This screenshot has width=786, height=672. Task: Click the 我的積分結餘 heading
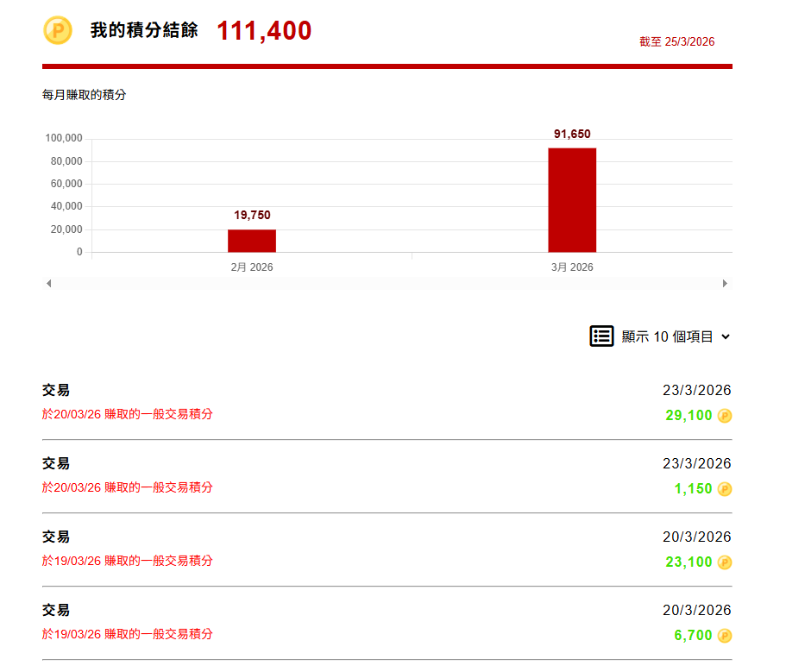(144, 30)
